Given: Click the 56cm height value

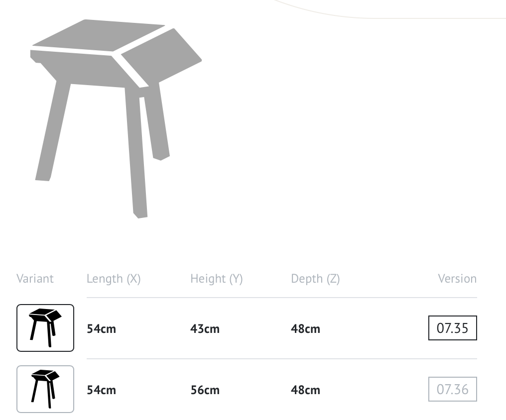Looking at the screenshot, I should (205, 390).
